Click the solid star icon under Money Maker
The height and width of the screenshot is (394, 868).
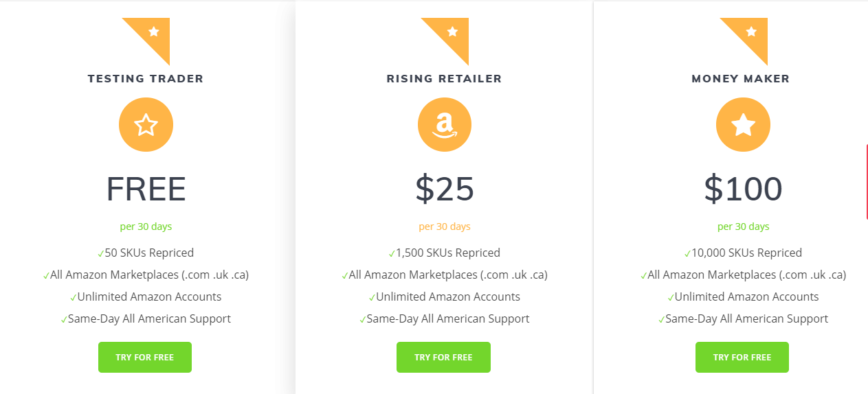(x=743, y=125)
